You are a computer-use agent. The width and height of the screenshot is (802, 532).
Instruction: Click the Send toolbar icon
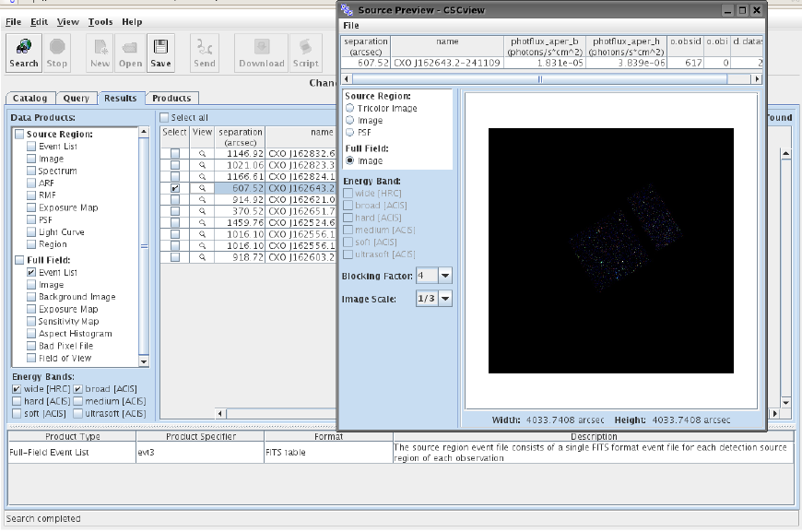point(205,53)
